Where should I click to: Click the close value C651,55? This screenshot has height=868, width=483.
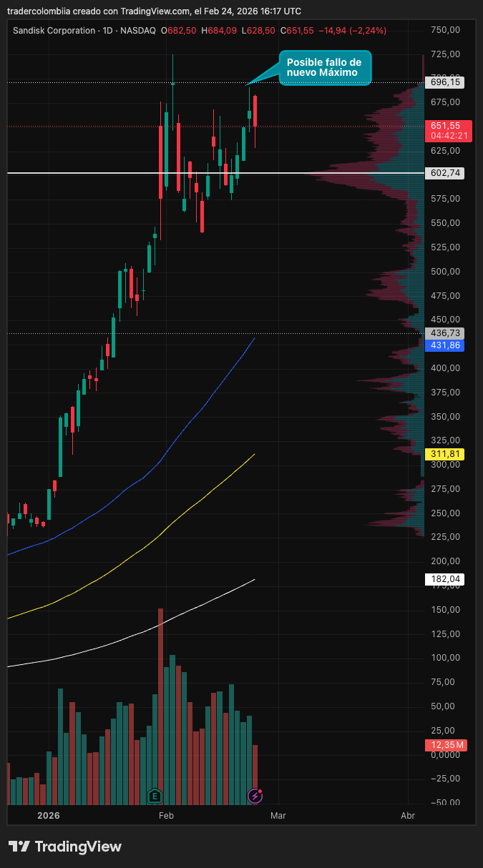click(297, 31)
